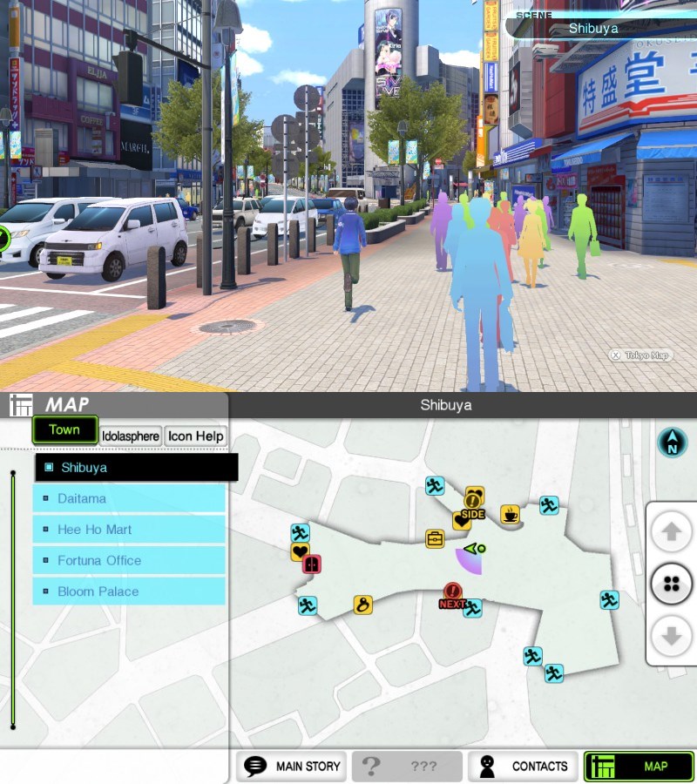Open the CONTACTS tab
Viewport: 697px width, 784px height.
(523, 766)
